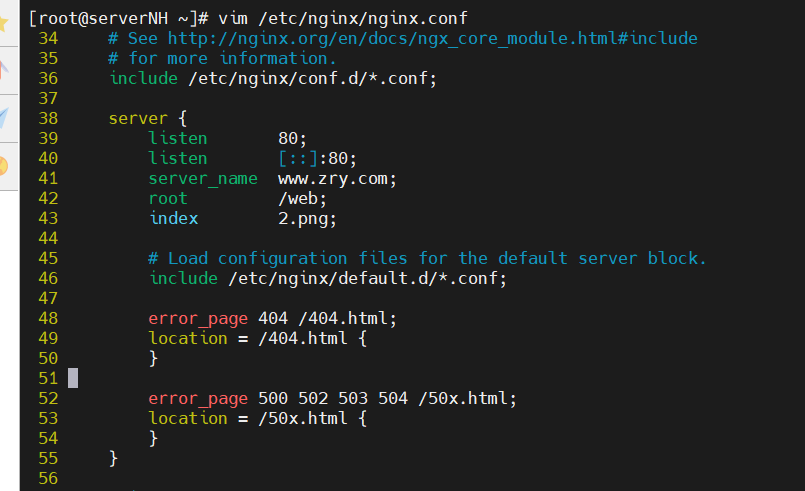The width and height of the screenshot is (805, 491).
Task: Click line number 37 in the gutter
Action: coord(48,99)
